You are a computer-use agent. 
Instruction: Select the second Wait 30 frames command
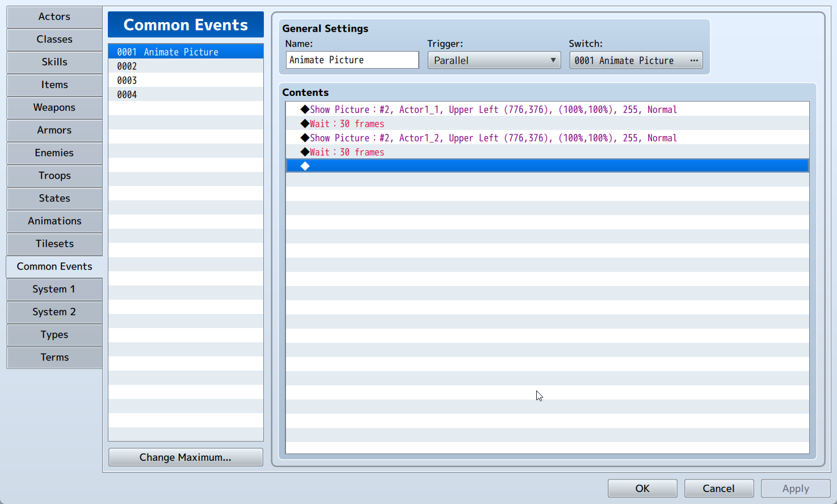click(x=547, y=152)
